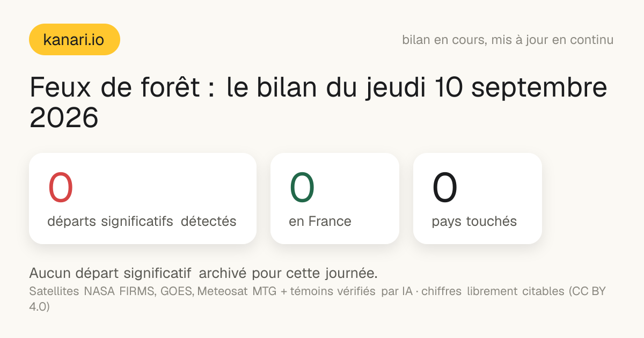The image size is (644, 338).
Task: Click the red zero count number
Action: point(61,187)
